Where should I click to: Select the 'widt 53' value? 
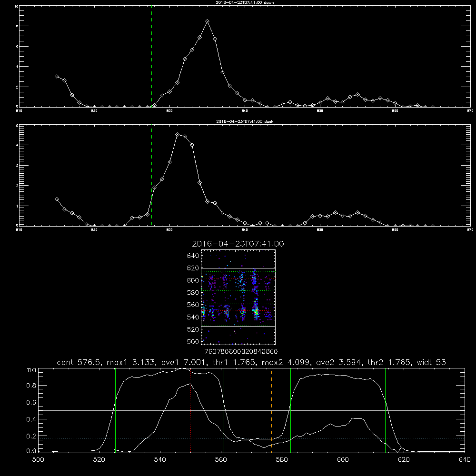(x=431, y=362)
